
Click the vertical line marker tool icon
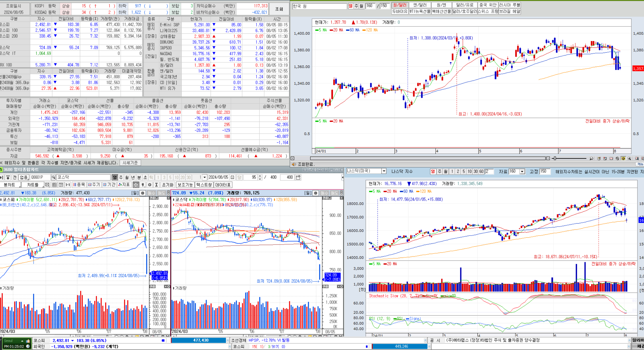coord(143,185)
